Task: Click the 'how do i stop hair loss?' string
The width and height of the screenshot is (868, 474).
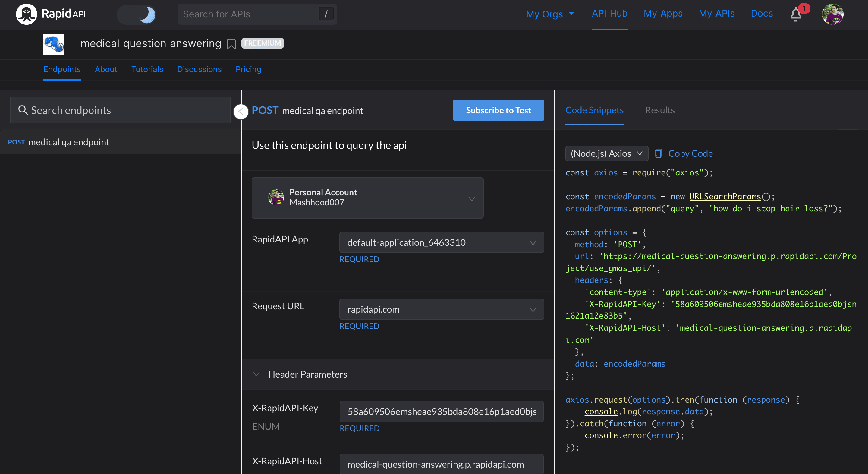Action: [770, 208]
